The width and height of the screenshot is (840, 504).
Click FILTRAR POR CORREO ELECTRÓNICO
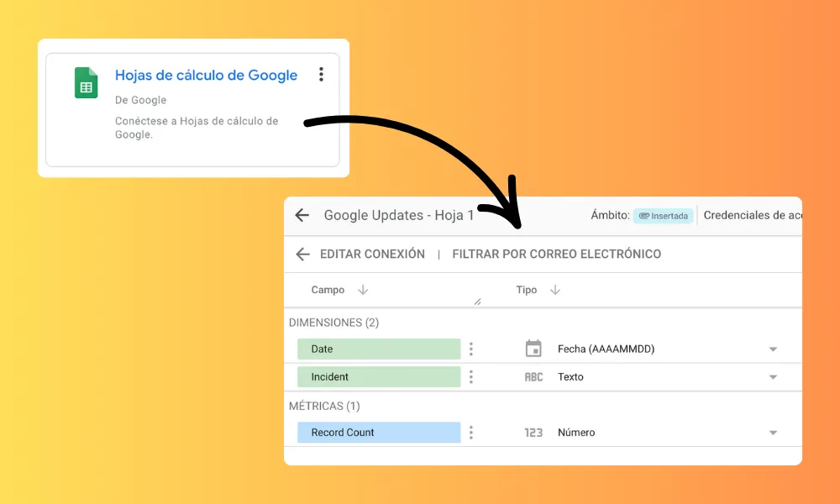[556, 254]
